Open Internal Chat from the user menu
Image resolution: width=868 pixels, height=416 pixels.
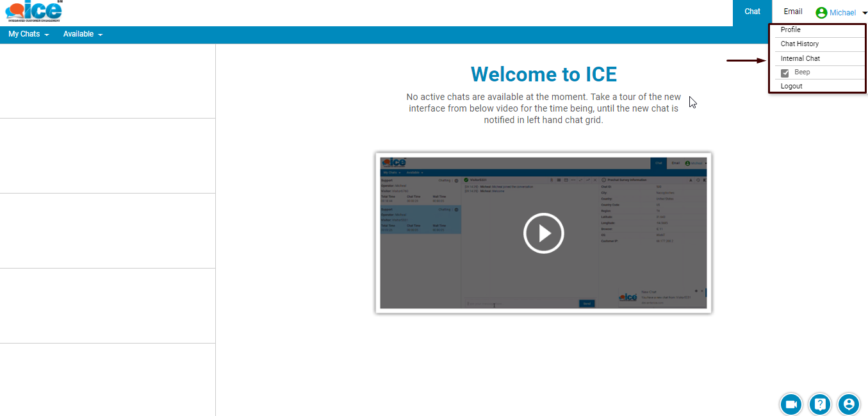(800, 59)
